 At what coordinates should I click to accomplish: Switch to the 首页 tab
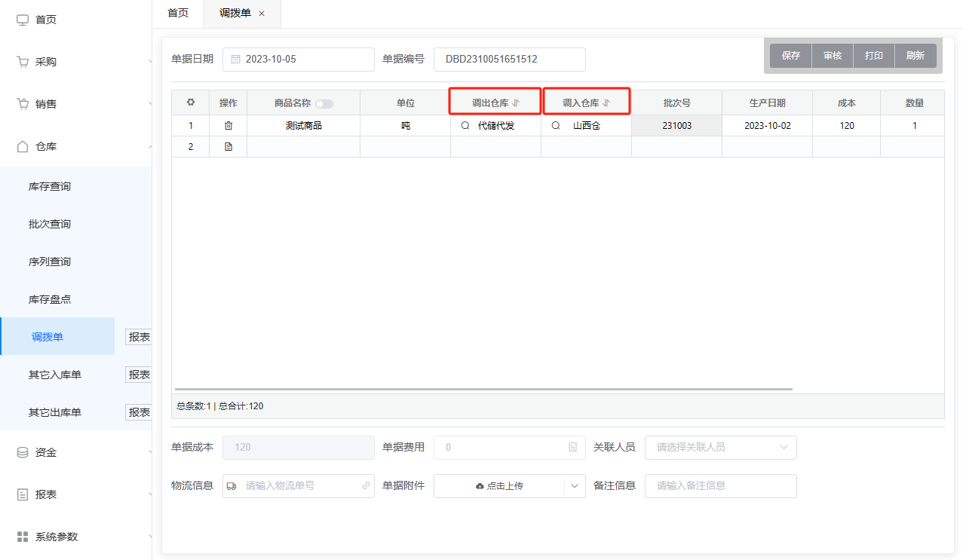(178, 14)
